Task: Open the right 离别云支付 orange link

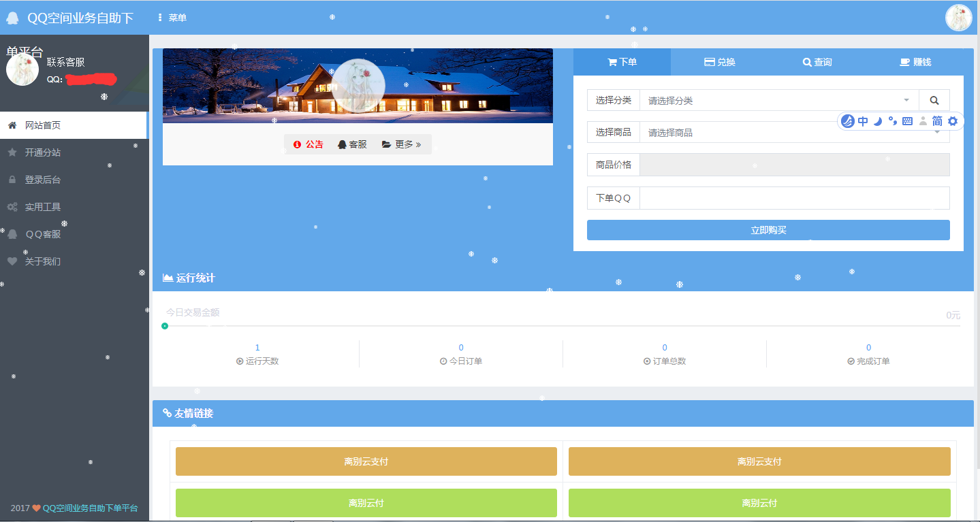Action: coord(759,461)
